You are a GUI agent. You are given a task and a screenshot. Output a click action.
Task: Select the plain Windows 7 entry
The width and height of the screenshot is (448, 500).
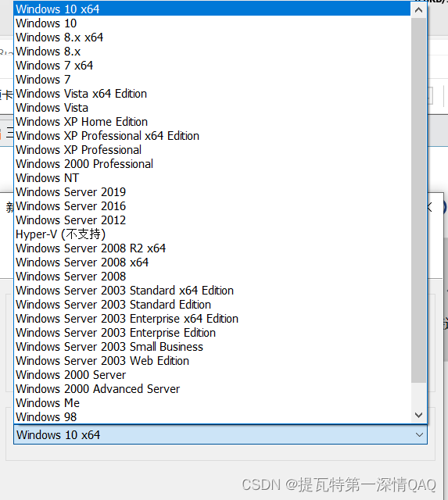coord(212,79)
